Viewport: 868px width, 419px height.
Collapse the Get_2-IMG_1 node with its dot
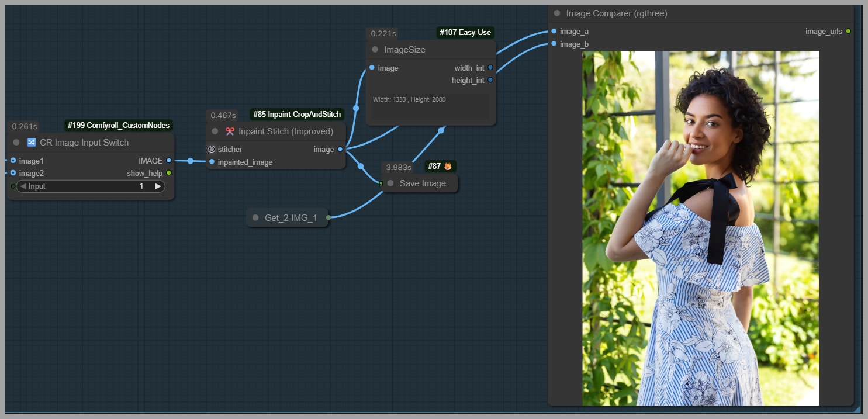tap(255, 217)
